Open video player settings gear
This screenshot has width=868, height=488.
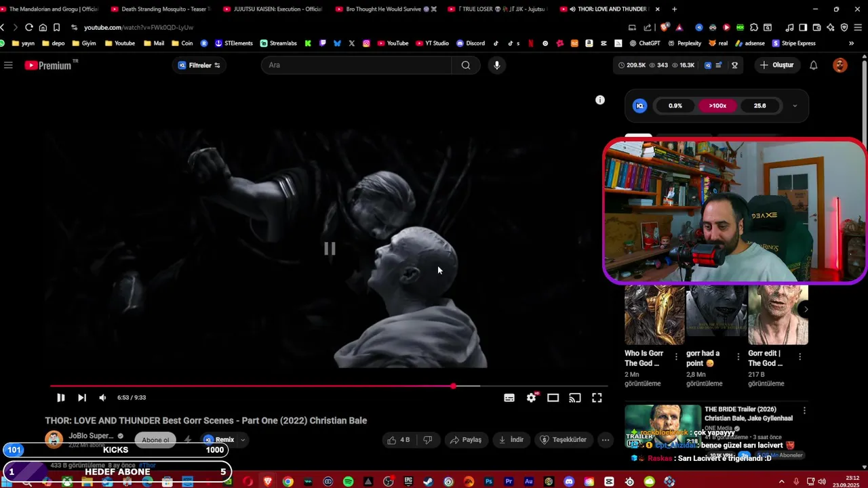point(532,398)
